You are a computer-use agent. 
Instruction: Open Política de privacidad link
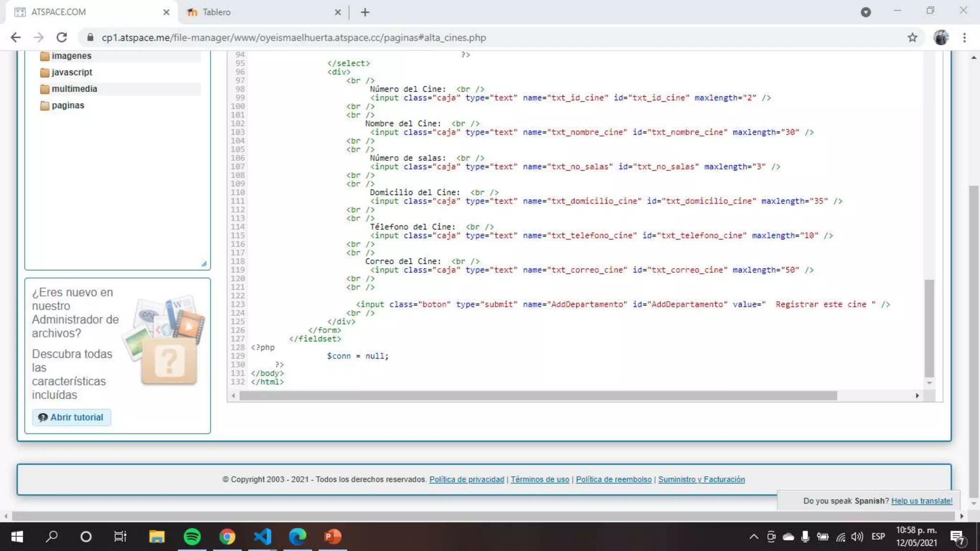tap(467, 479)
